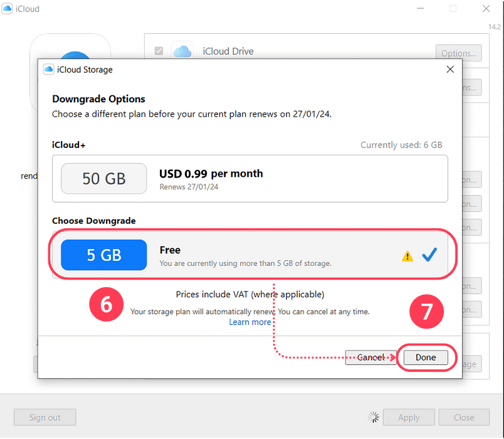Open Options for iCloud Drive
The width and height of the screenshot is (504, 439).
point(458,53)
